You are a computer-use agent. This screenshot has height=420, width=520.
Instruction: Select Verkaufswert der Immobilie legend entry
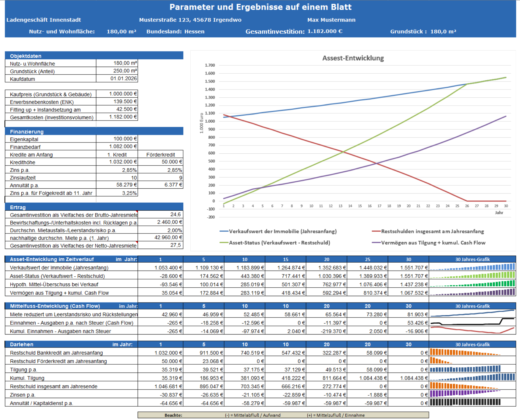tap(278, 231)
